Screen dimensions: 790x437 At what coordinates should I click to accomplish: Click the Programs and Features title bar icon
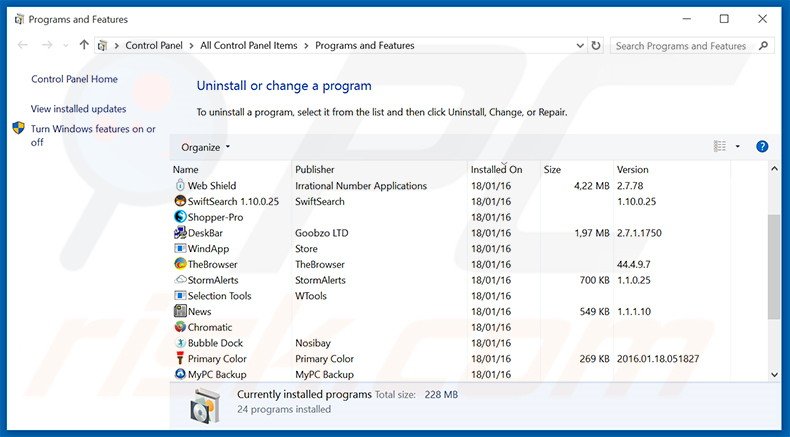click(19, 19)
